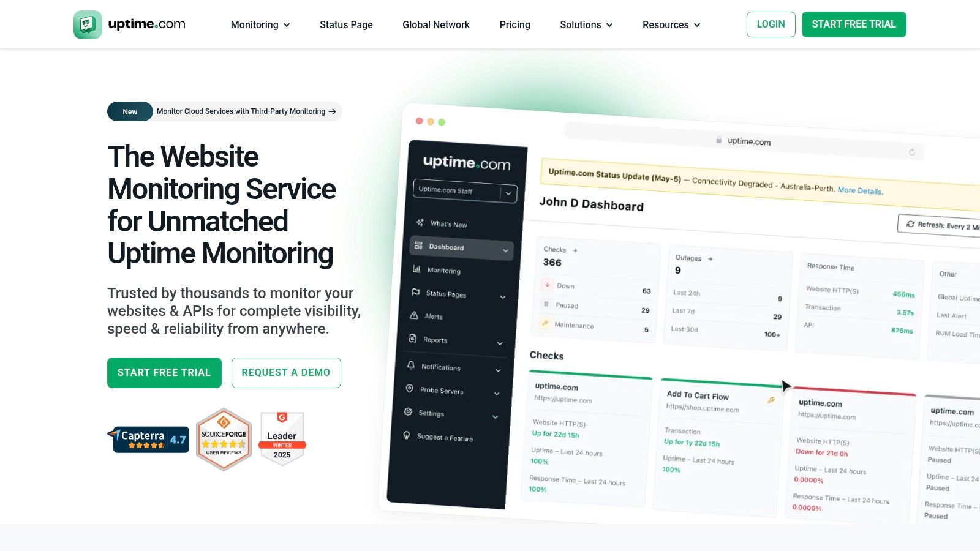
Task: Open Notifications via the bell icon
Action: [x=409, y=365]
